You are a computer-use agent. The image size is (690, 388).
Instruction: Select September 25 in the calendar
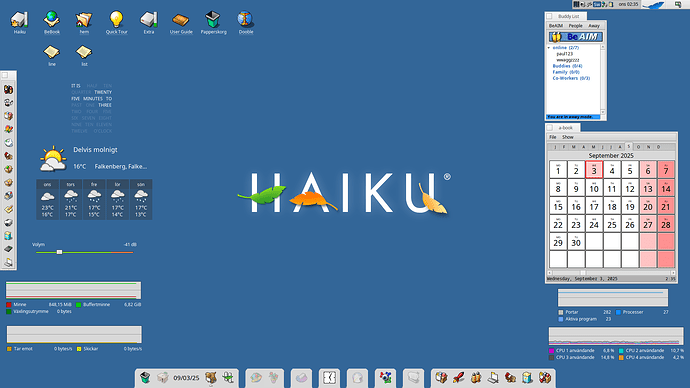(612, 223)
